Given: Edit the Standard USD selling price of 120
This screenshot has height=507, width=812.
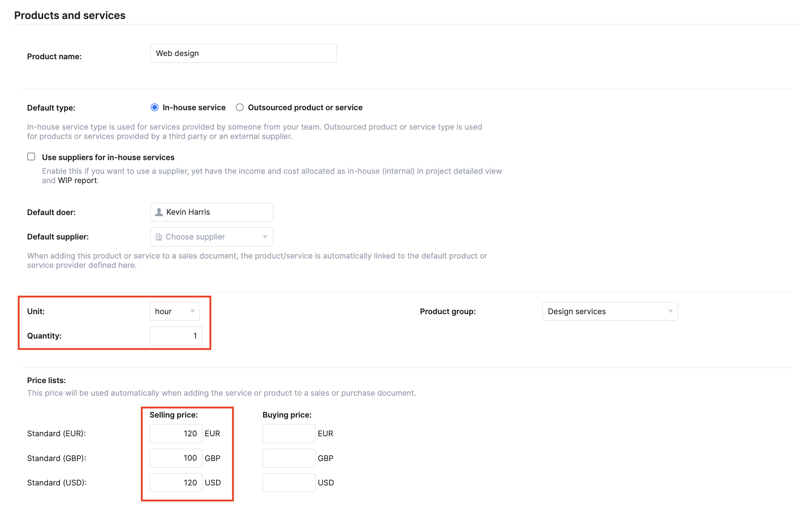Looking at the screenshot, I should point(176,483).
